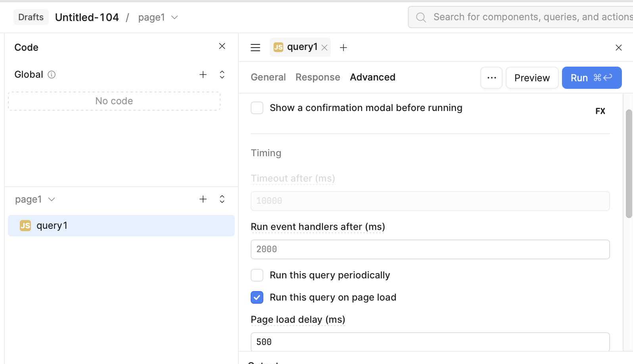The width and height of the screenshot is (633, 364).
Task: Switch to the Response tab
Action: tap(318, 77)
